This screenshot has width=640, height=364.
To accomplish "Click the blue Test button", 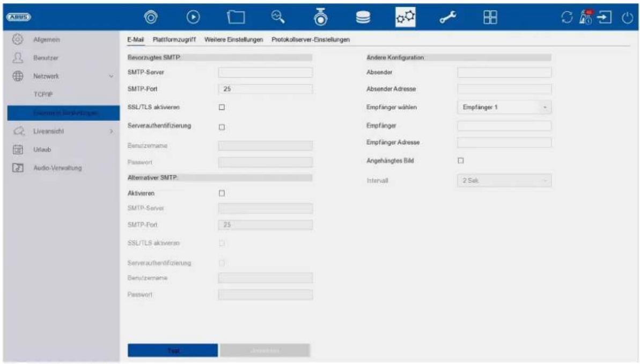I will (173, 351).
